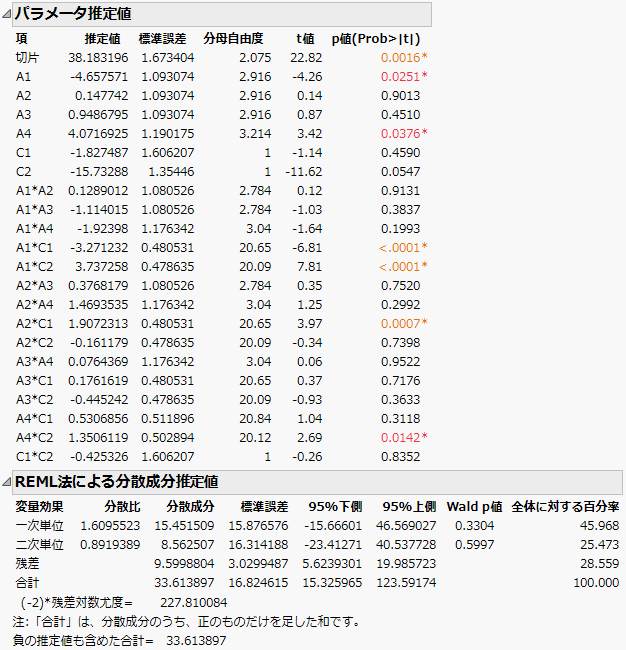Select the 切片 row label

coord(27,58)
